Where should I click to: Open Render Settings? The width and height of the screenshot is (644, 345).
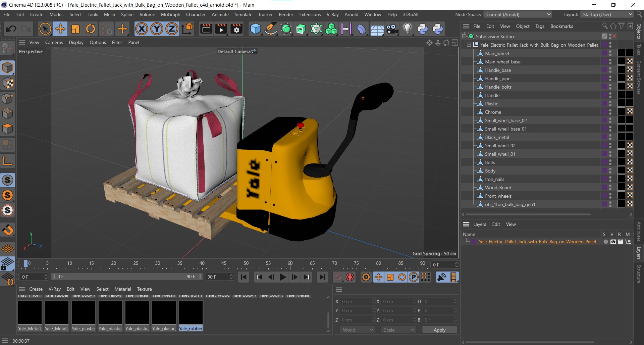[x=236, y=29]
